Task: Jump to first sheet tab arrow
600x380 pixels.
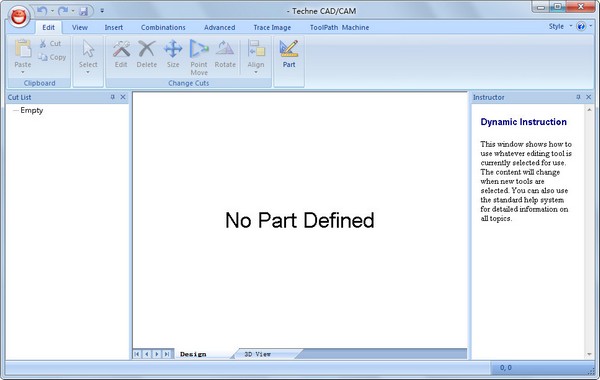Action: pyautogui.click(x=137, y=354)
